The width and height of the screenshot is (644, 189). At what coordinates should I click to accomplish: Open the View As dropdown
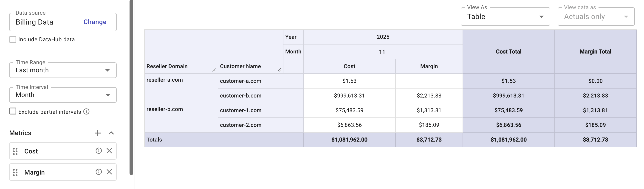(x=505, y=17)
